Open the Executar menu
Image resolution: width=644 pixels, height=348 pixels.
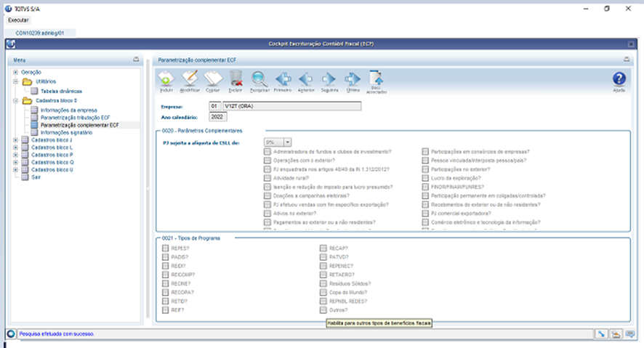(18, 20)
